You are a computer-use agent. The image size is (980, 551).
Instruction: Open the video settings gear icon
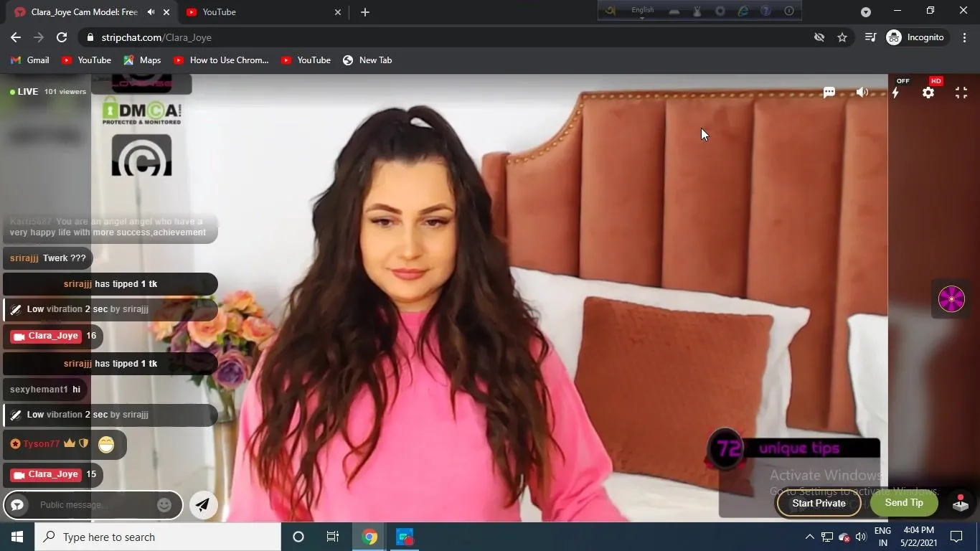coord(928,93)
